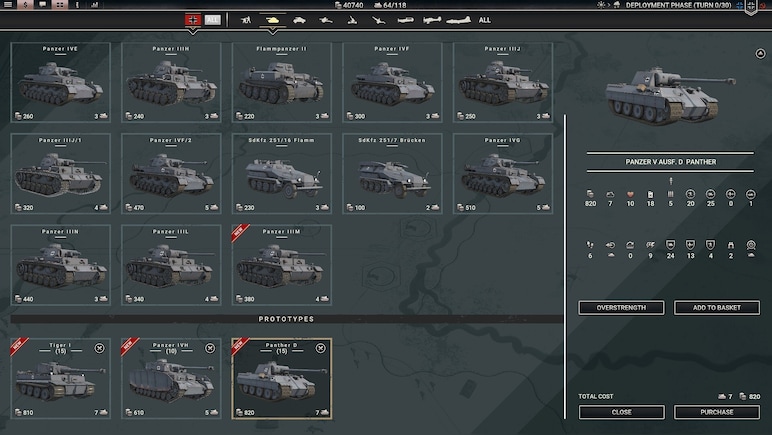The width and height of the screenshot is (772, 435).
Task: Open the main menu hamburger icon
Action: [8, 4]
